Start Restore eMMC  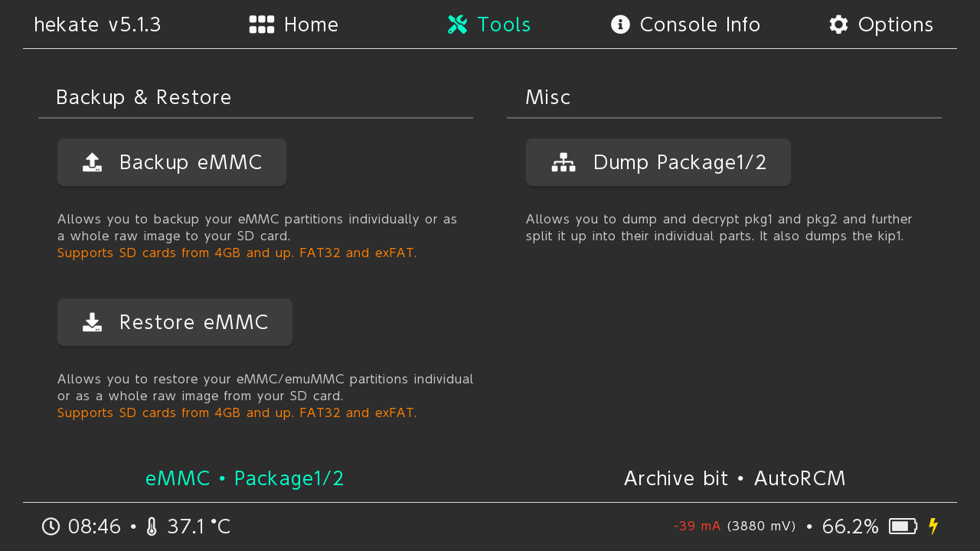tap(175, 322)
